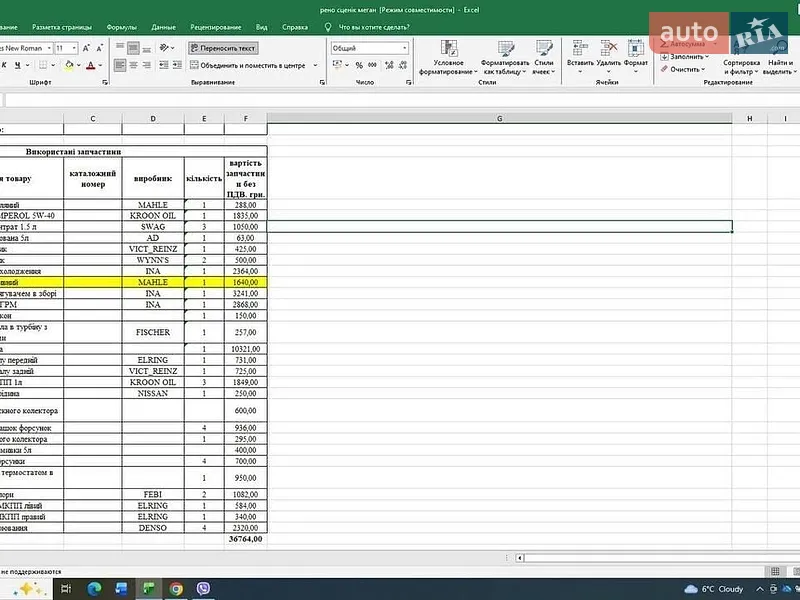This screenshot has width=800, height=600.
Task: Switch to the Формулы tab
Action: tap(121, 27)
